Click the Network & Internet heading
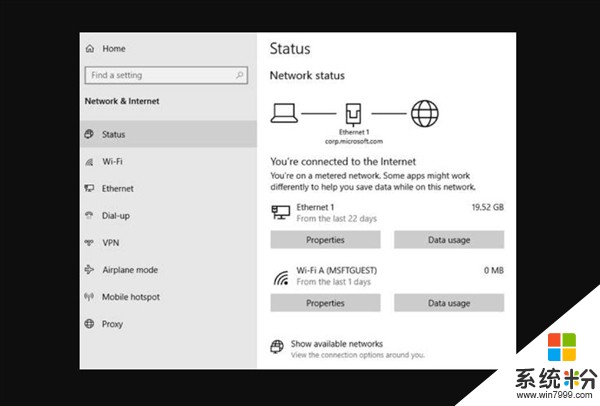 pyautogui.click(x=122, y=101)
